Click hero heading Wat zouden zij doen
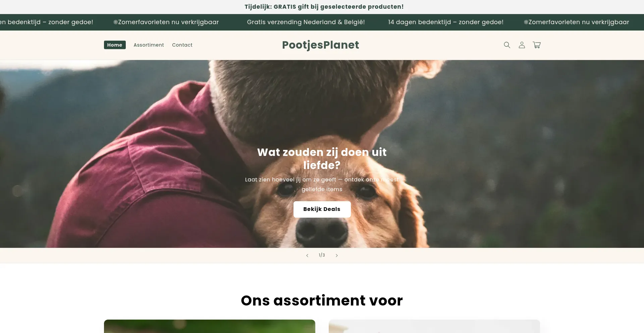Screen dimensions: 644x333 [x=322, y=159]
